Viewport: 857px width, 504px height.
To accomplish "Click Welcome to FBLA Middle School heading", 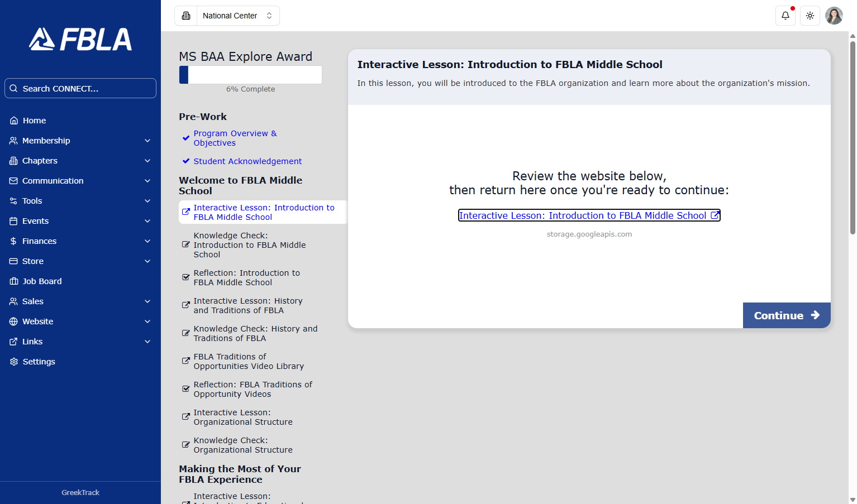I will coord(240,185).
